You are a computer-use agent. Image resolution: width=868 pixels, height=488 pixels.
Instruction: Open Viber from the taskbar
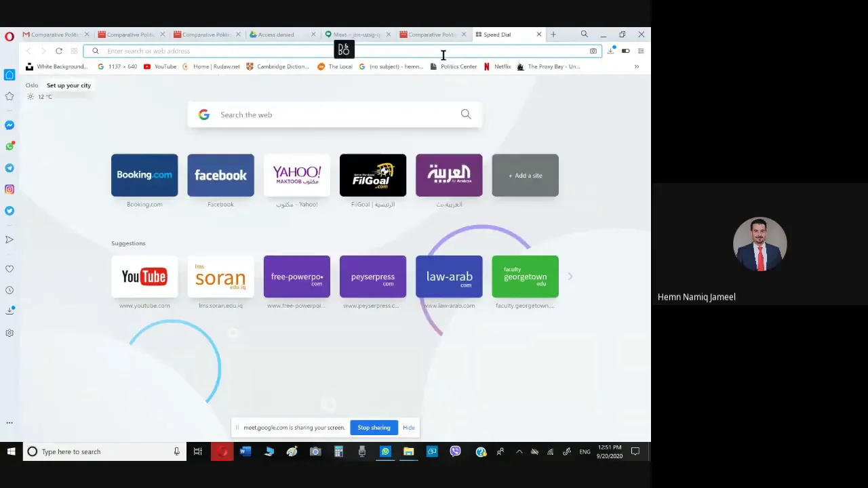click(455, 451)
